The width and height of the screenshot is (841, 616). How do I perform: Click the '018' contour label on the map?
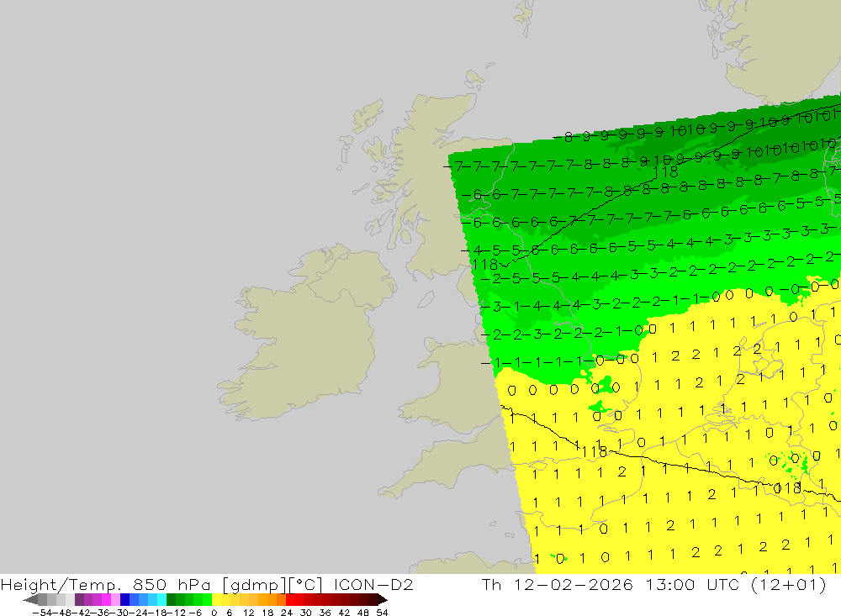[x=787, y=488]
